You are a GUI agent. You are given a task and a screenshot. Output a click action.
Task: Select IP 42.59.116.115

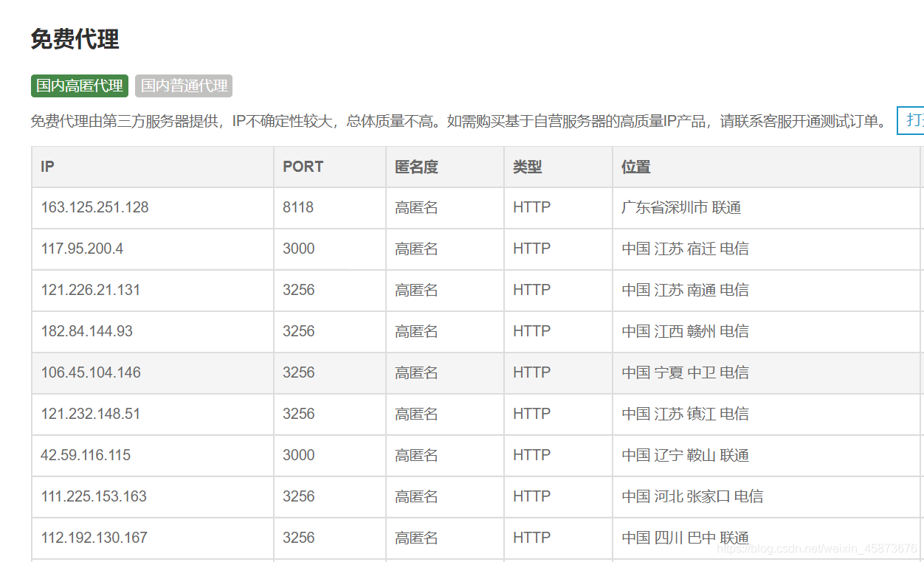click(x=86, y=455)
